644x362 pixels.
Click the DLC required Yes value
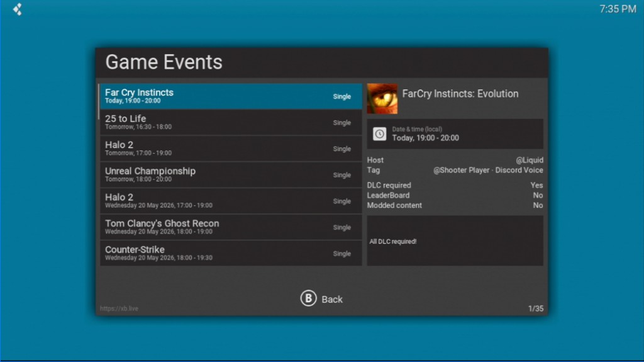pos(536,186)
